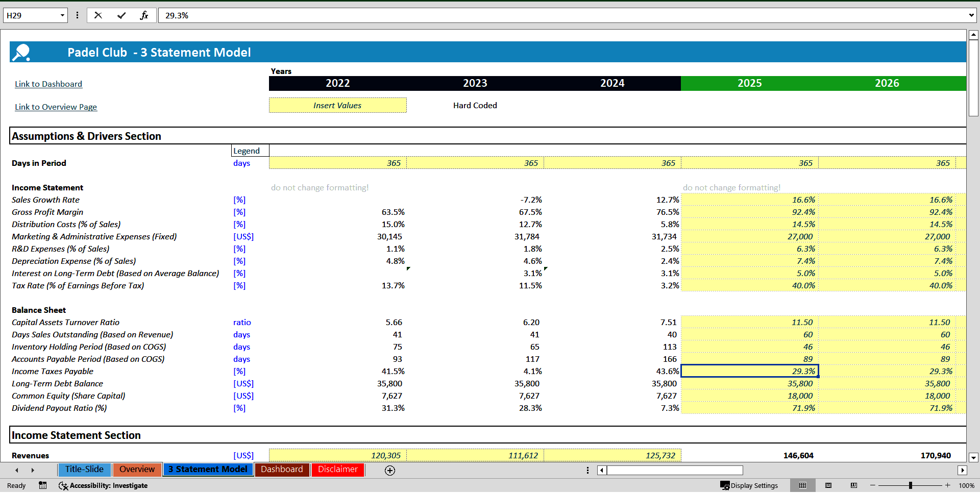Select 2025 Revenues 146,604 cell
The image size is (980, 493).
click(x=749, y=455)
